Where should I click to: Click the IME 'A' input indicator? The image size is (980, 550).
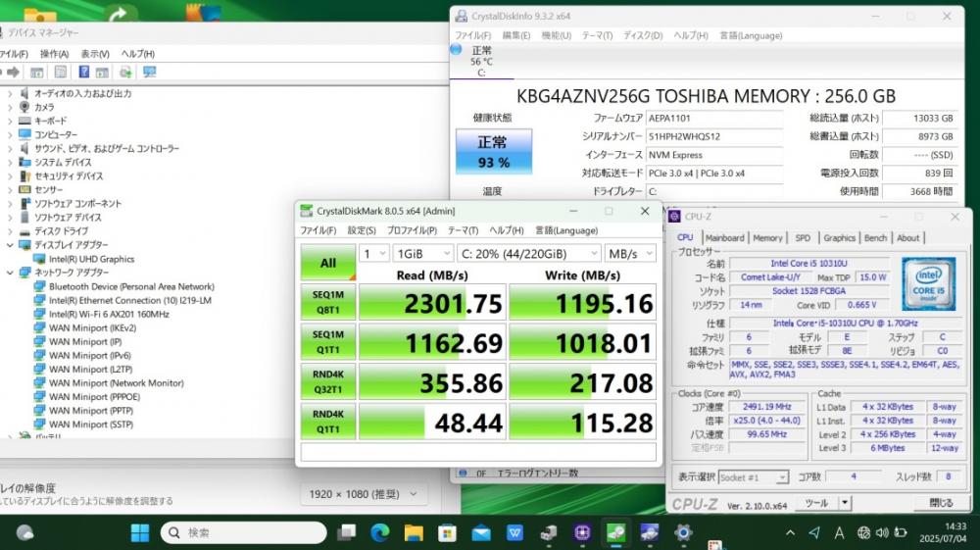coord(840,532)
